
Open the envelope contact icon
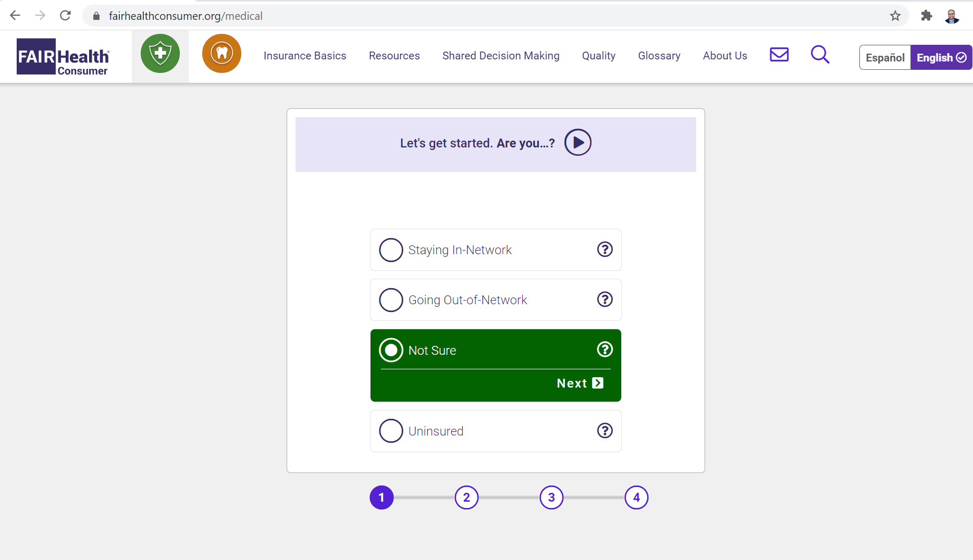pos(779,55)
